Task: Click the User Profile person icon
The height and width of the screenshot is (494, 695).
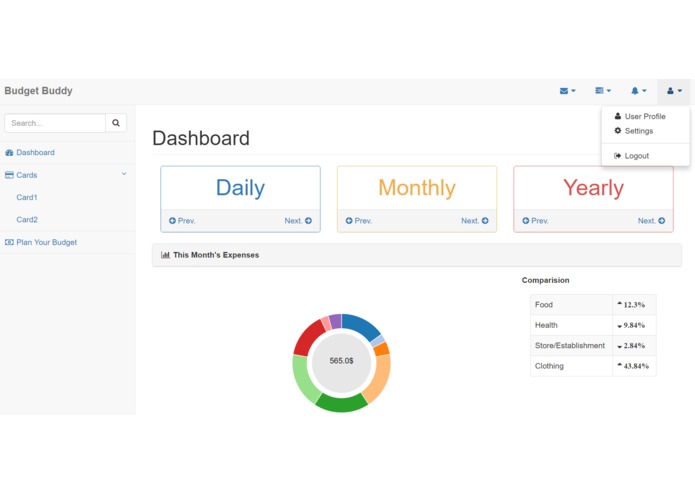Action: click(617, 116)
